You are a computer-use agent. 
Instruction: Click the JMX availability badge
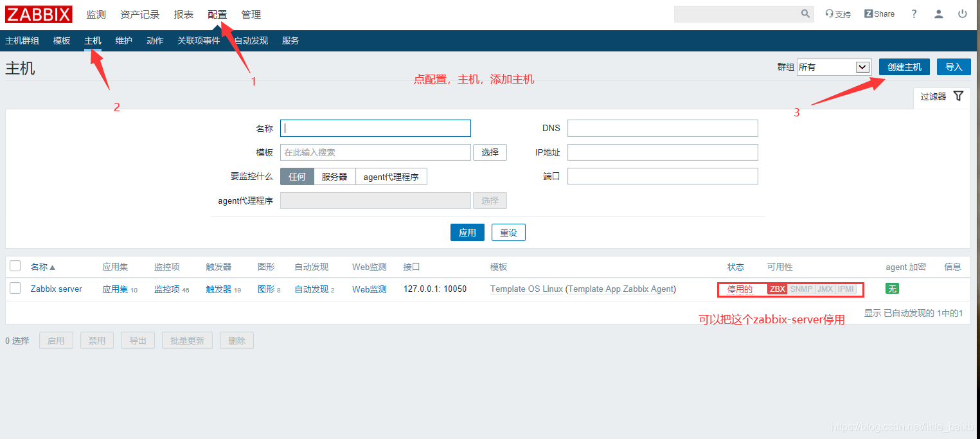tap(825, 289)
